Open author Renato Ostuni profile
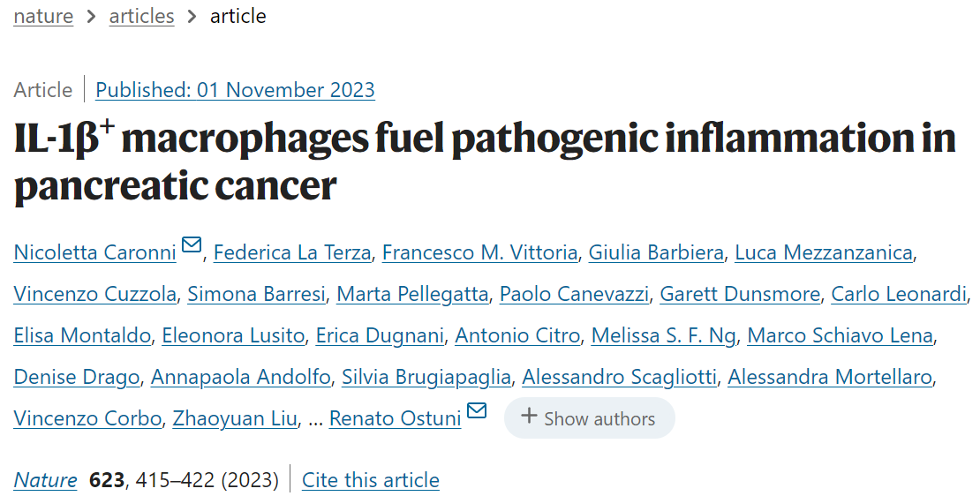Image resolution: width=980 pixels, height=496 pixels. pos(395,418)
